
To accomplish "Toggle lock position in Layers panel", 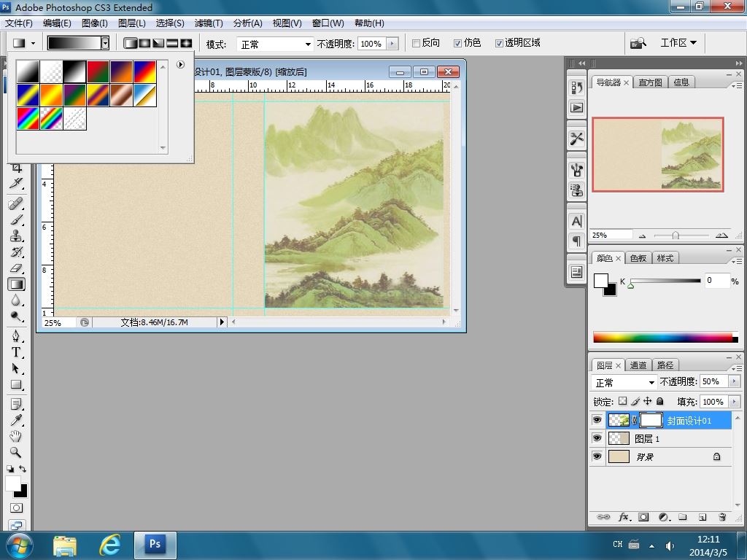I will coord(648,401).
